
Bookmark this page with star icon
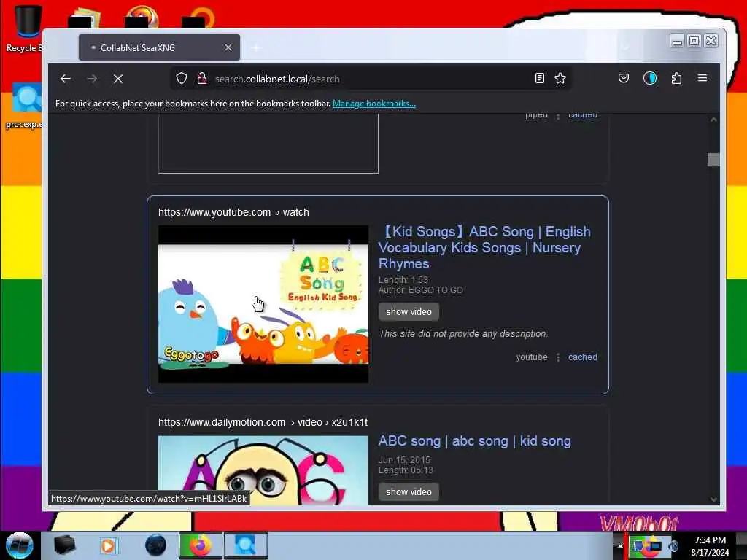point(560,78)
